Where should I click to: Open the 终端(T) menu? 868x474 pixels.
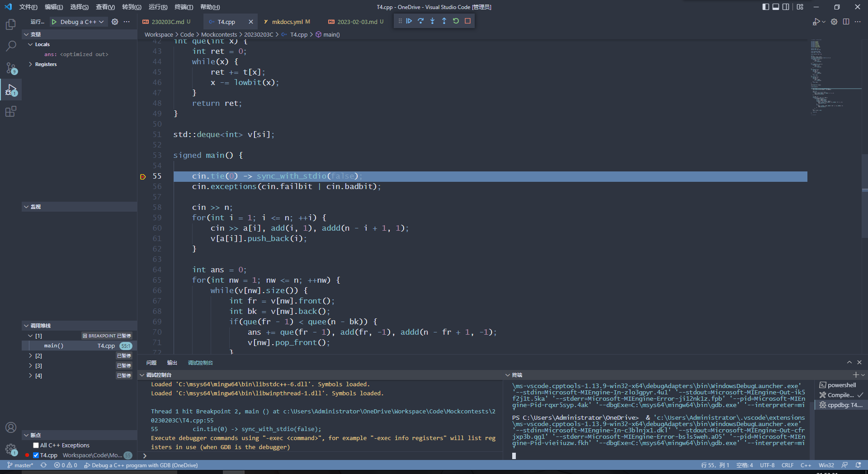click(184, 7)
